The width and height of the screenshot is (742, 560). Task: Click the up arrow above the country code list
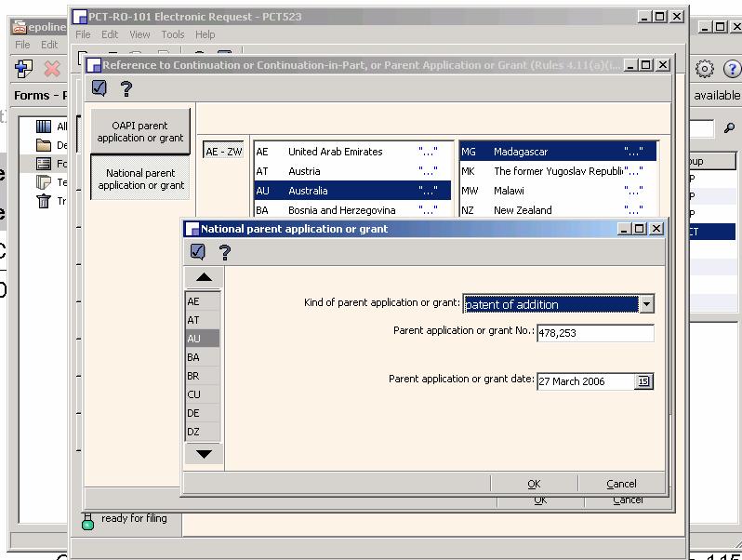204,278
